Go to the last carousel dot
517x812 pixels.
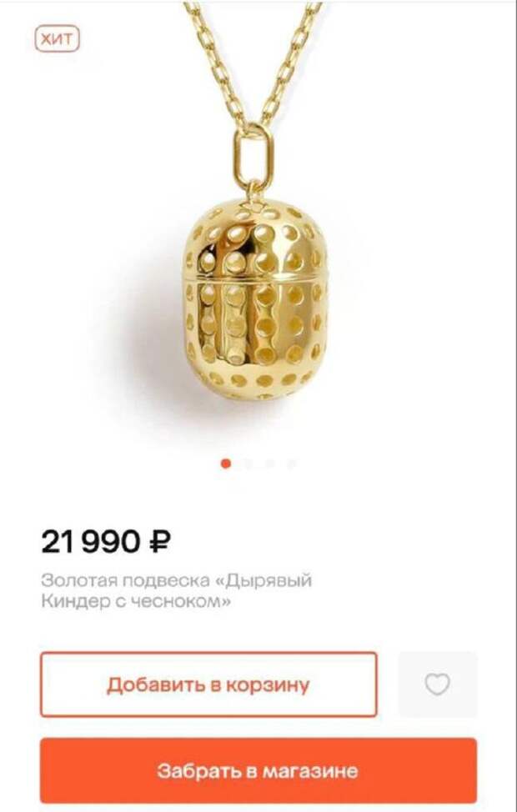tap(292, 464)
